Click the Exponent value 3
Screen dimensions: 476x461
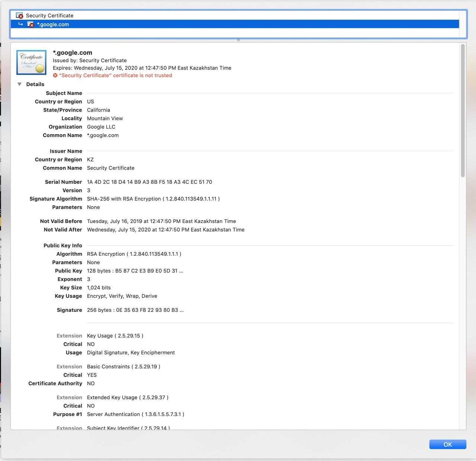coord(89,279)
